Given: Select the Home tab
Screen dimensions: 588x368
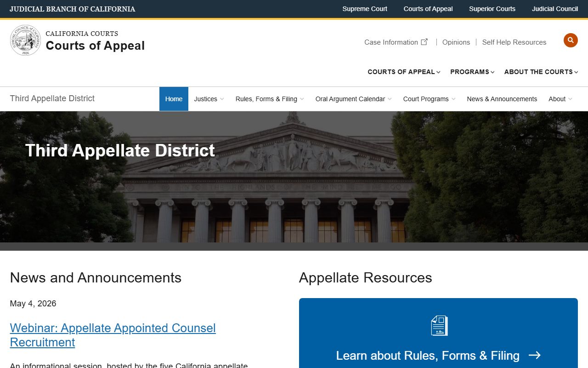Looking at the screenshot, I should tap(174, 99).
